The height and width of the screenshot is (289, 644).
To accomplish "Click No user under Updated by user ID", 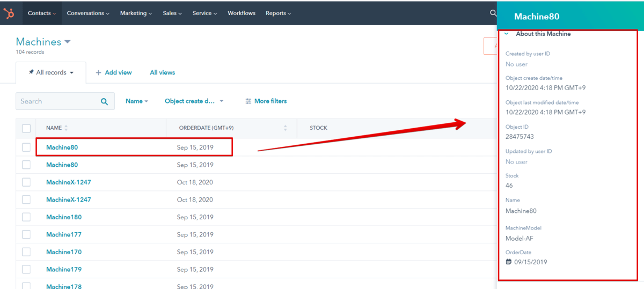I will pos(516,162).
